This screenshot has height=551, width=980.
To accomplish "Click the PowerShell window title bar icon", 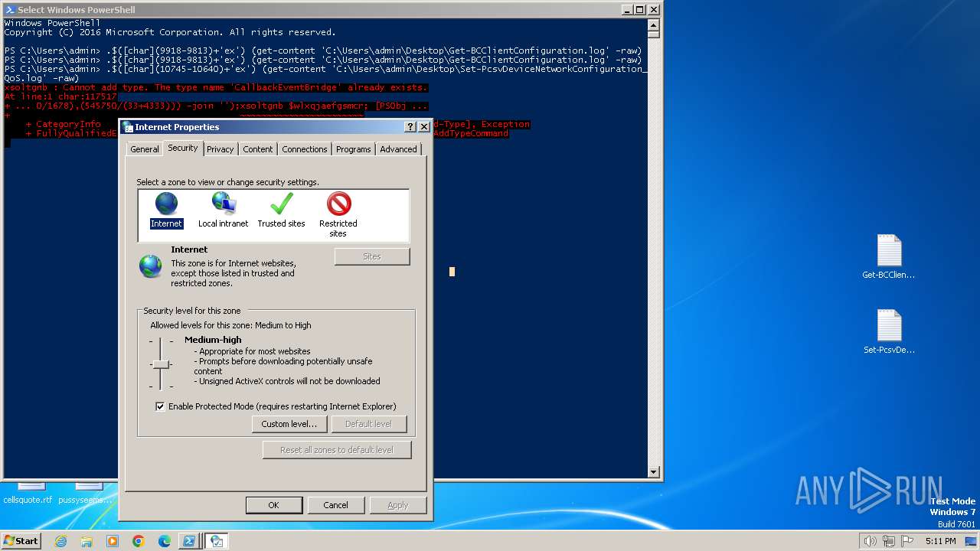I will click(10, 10).
